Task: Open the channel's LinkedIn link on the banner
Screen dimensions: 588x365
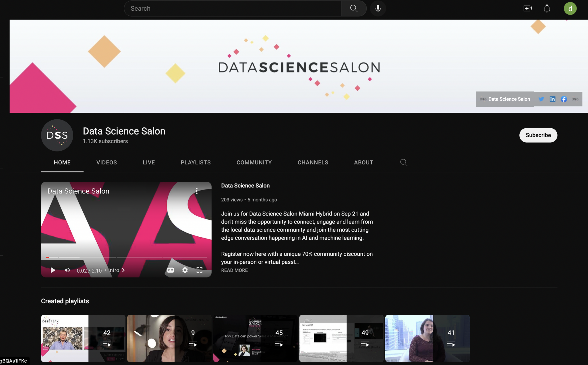Action: (552, 99)
